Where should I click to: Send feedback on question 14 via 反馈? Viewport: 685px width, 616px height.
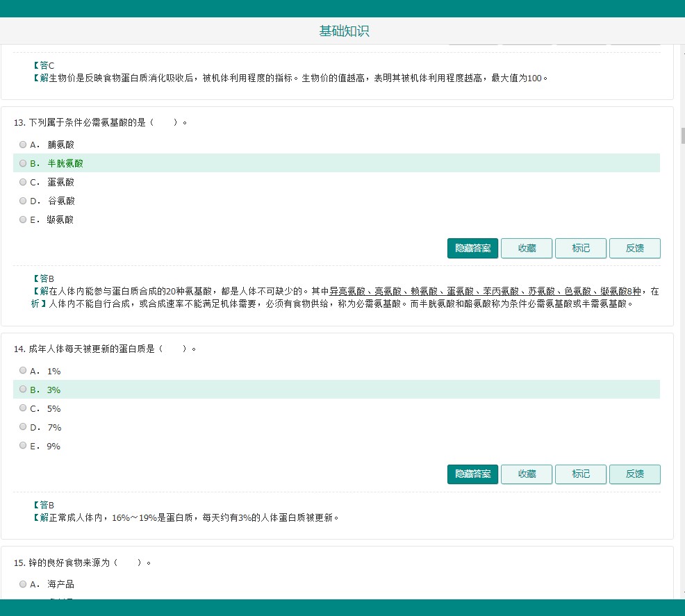click(635, 474)
